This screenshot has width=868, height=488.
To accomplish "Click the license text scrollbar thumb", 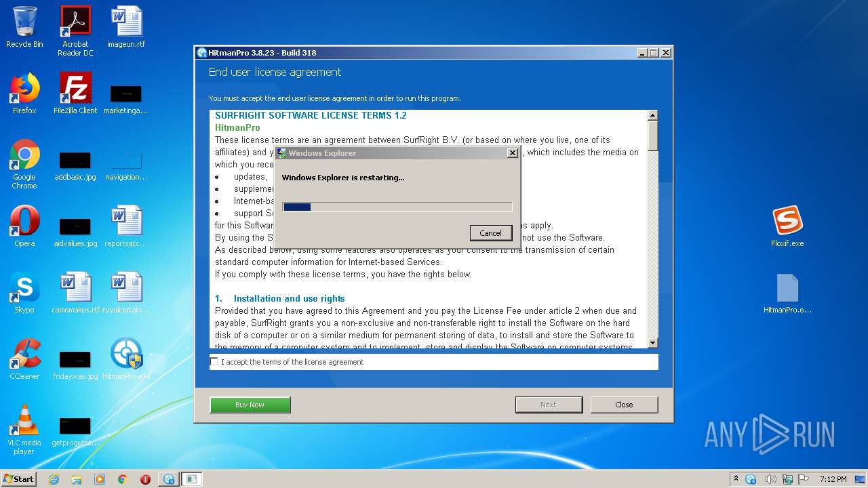I will point(652,136).
